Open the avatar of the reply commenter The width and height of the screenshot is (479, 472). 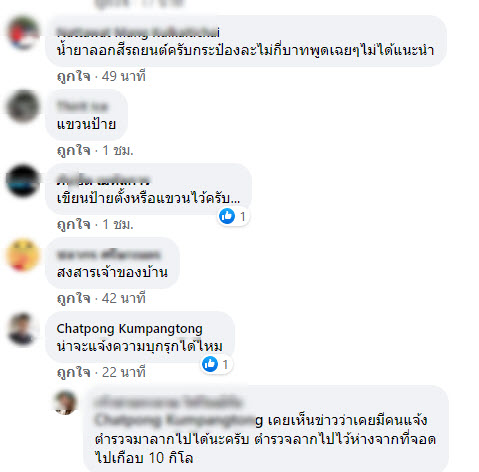(x=65, y=403)
